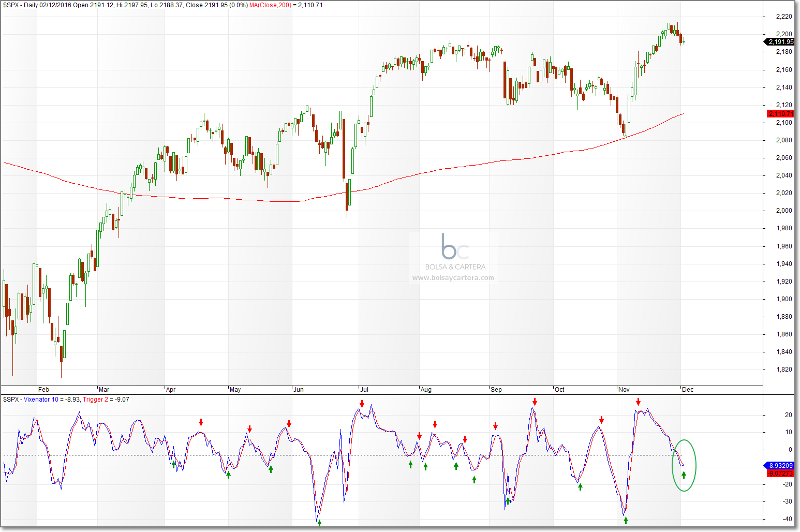Click the 2,160 price axis label
The height and width of the screenshot is (532, 800).
click(x=784, y=70)
